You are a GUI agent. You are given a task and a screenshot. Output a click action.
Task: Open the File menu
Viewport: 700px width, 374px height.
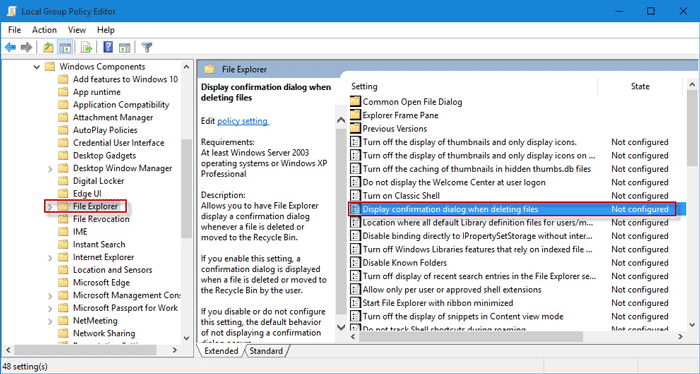click(14, 30)
